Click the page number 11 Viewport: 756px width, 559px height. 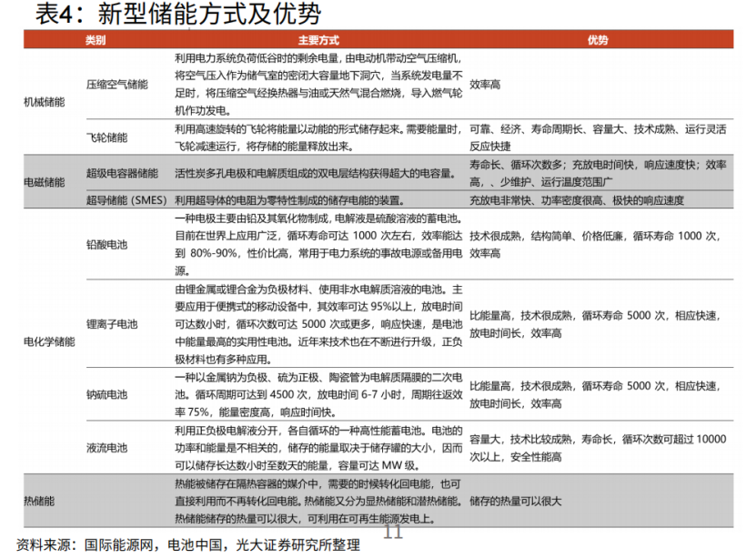point(393,533)
